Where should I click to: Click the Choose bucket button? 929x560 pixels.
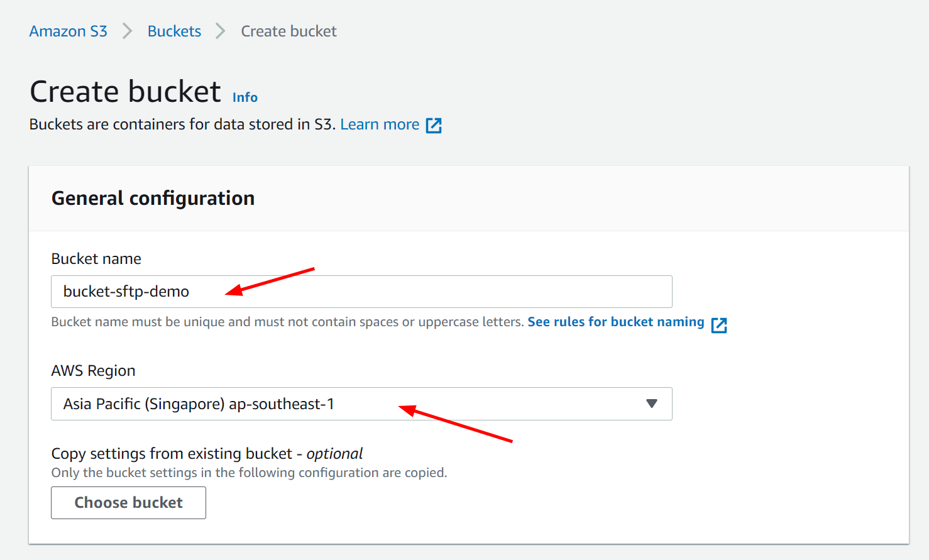128,503
